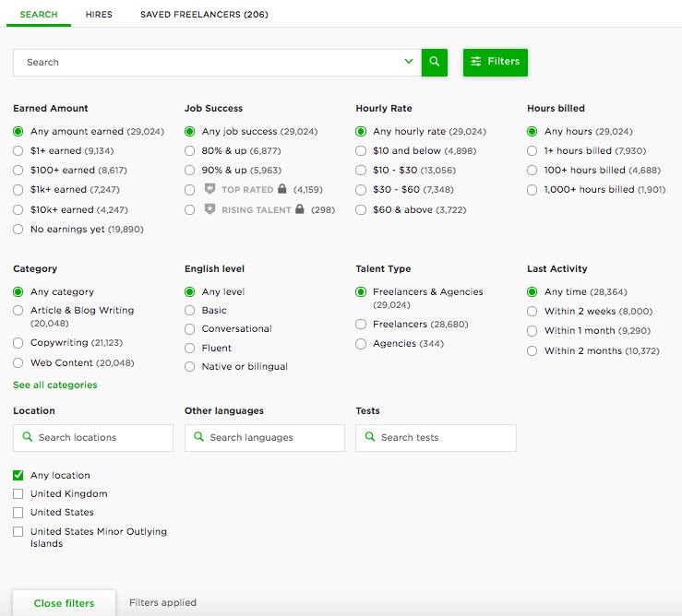Select $10 - $30 hourly rate
682x616 pixels.
click(x=361, y=170)
